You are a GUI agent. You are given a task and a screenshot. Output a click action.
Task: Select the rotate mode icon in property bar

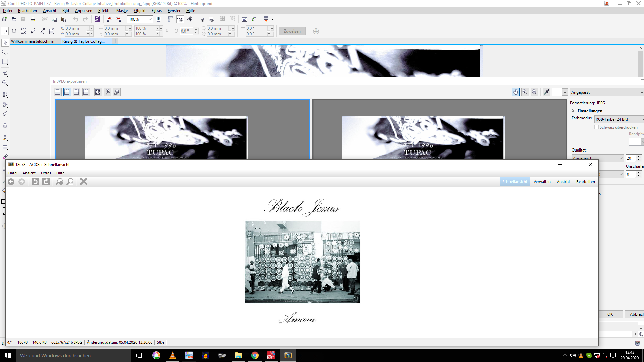click(14, 31)
